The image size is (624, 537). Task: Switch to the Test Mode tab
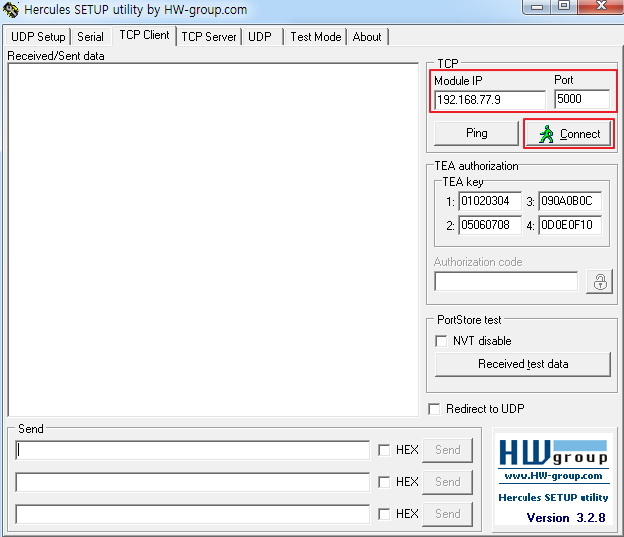[316, 37]
